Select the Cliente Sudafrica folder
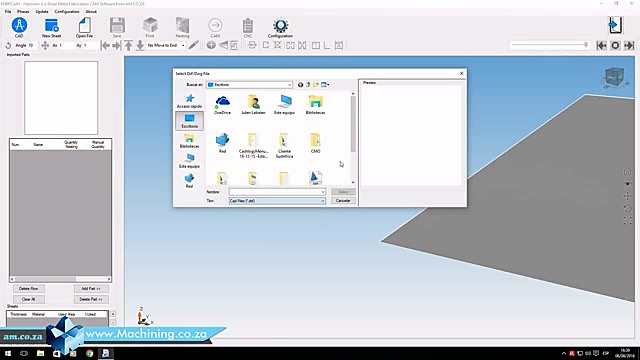The image size is (640, 360). click(284, 145)
